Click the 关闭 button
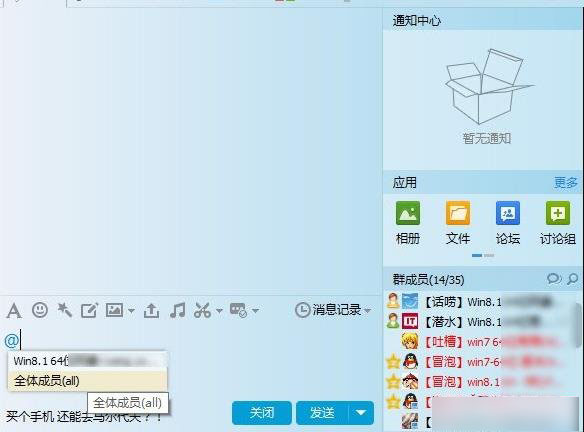Screen dimensions: 584x432 click(262, 413)
